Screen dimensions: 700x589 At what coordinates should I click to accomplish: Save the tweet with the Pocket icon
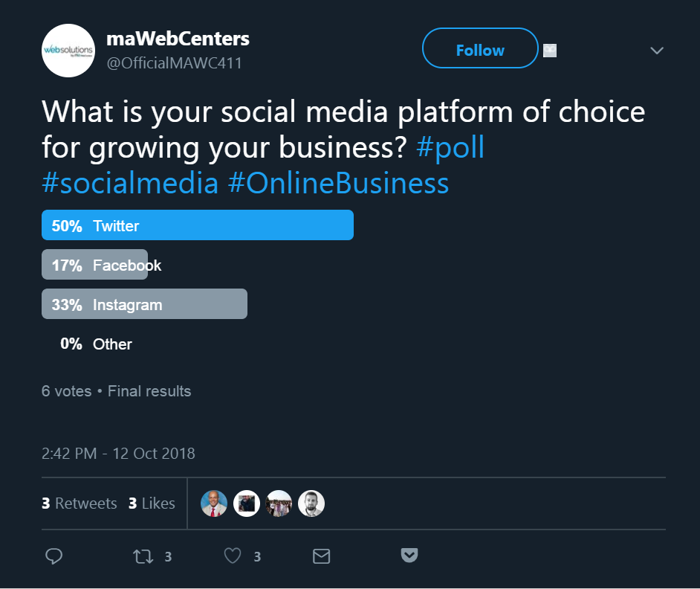[409, 555]
